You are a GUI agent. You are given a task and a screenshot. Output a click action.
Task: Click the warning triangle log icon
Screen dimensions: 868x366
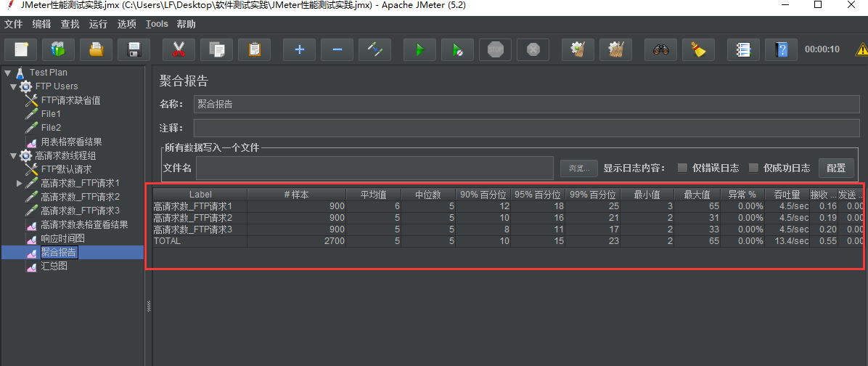tap(862, 49)
